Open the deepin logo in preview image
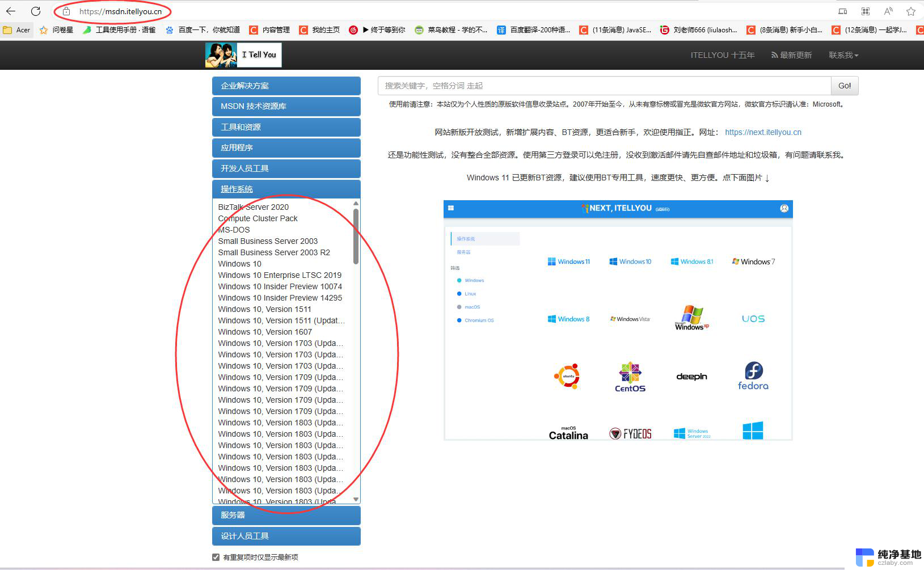The width and height of the screenshot is (924, 570). 691,377
